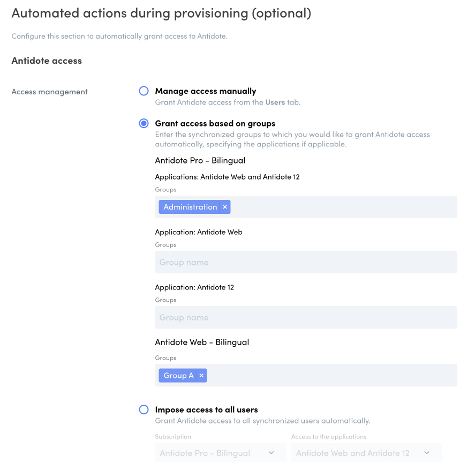Click Group name field under Application: Antidote Web
The image size is (475, 476).
pos(306,263)
